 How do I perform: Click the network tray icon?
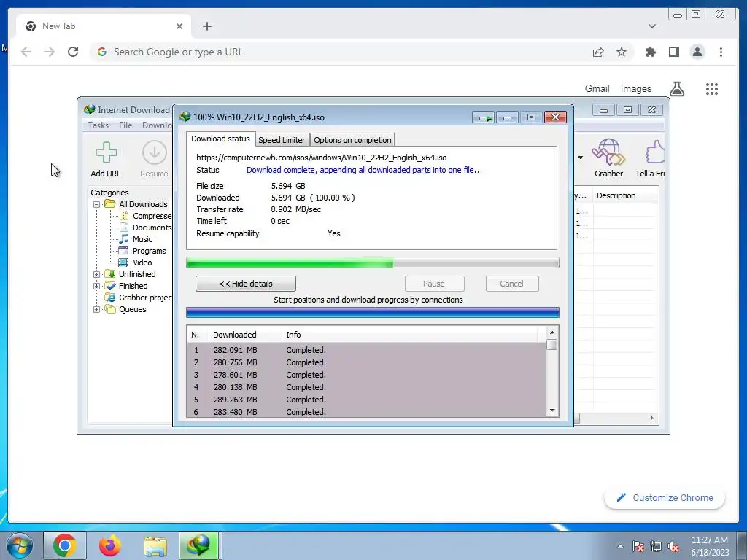coord(656,547)
